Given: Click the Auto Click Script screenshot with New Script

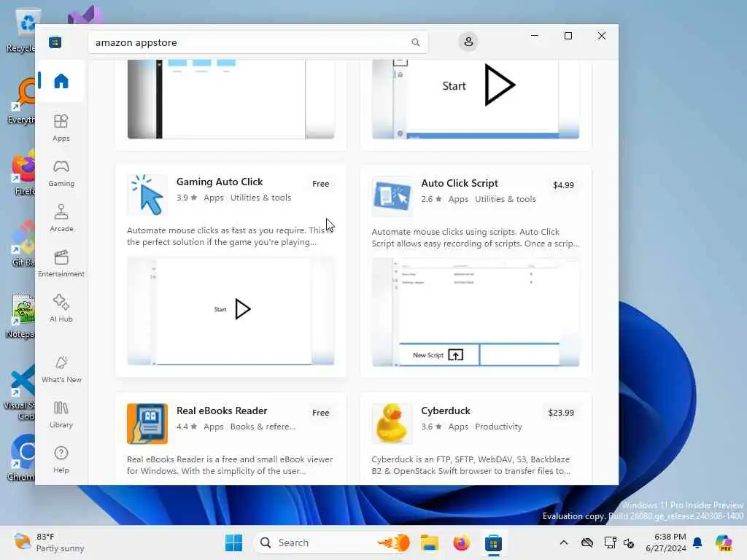Looking at the screenshot, I should pos(476,312).
